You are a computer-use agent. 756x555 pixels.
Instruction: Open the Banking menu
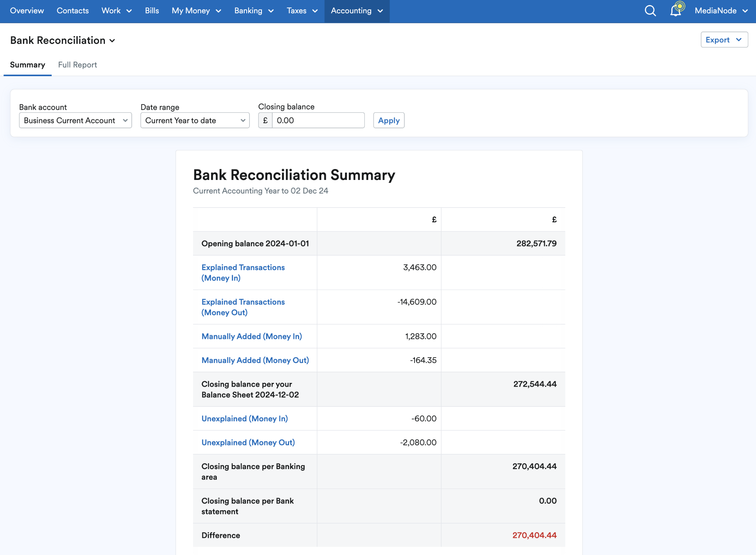point(254,11)
